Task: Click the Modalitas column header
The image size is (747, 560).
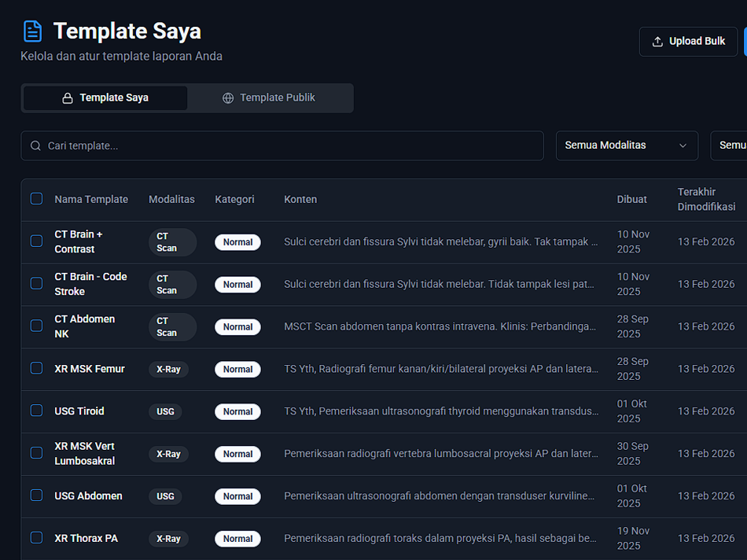Action: 171,199
